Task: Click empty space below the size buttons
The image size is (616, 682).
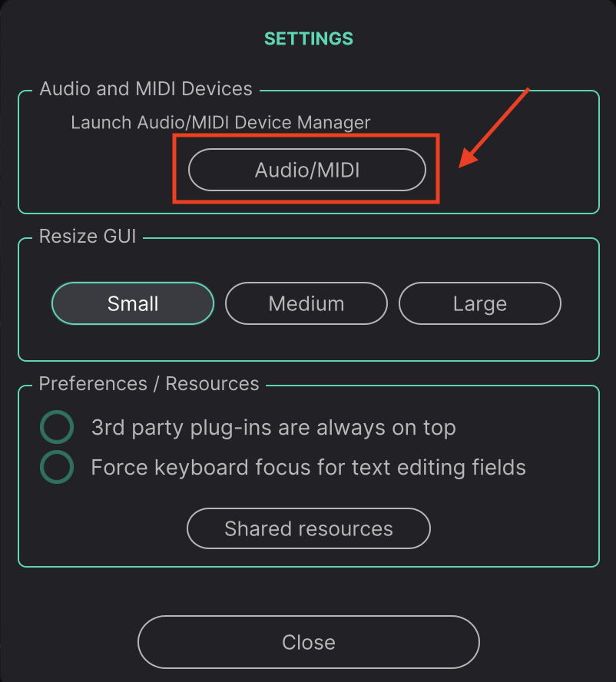Action: coord(309,343)
